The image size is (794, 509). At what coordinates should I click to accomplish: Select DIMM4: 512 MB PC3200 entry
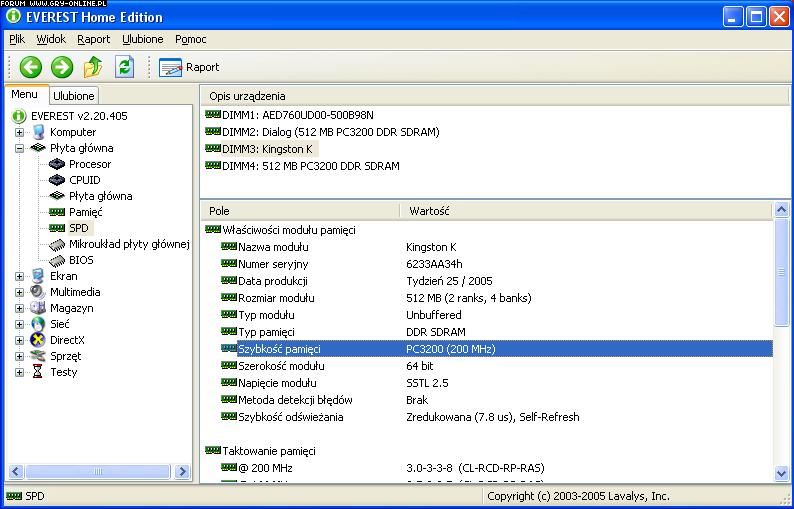[310, 166]
